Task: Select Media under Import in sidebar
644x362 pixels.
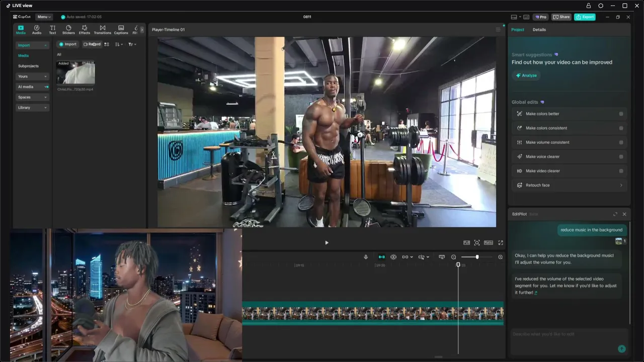Action: 24,56
